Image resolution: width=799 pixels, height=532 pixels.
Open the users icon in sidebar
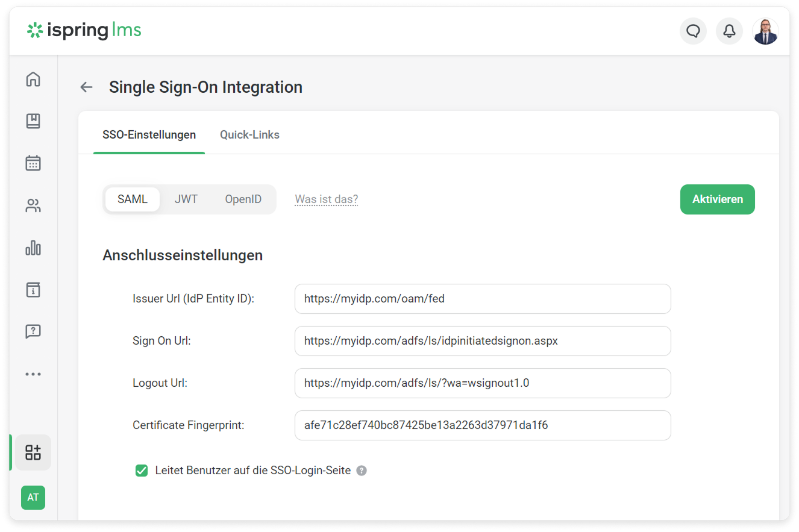[x=33, y=205]
